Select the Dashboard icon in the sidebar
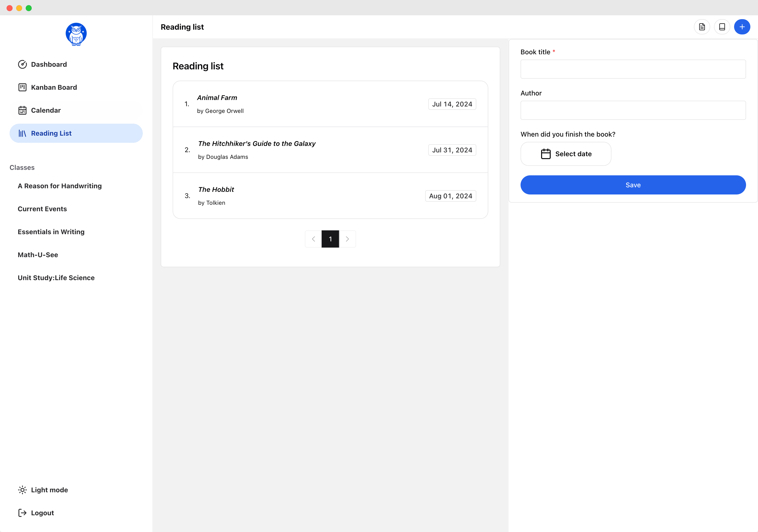 click(x=22, y=64)
